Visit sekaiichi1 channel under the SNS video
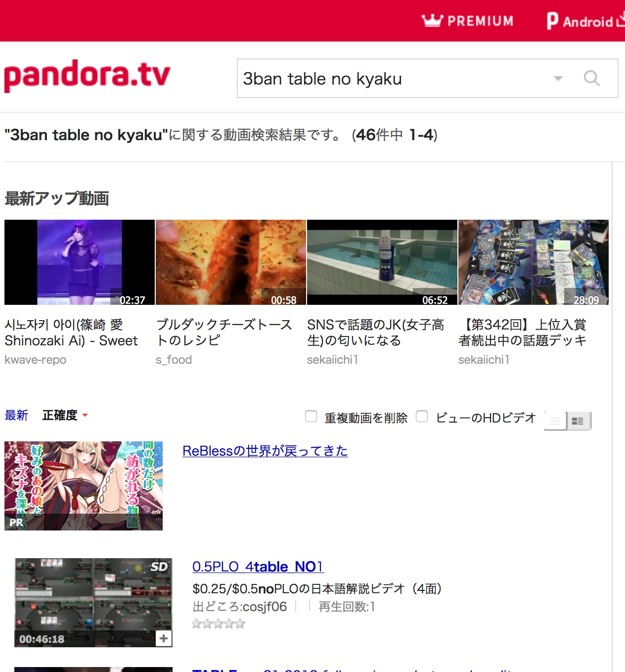 (x=332, y=360)
